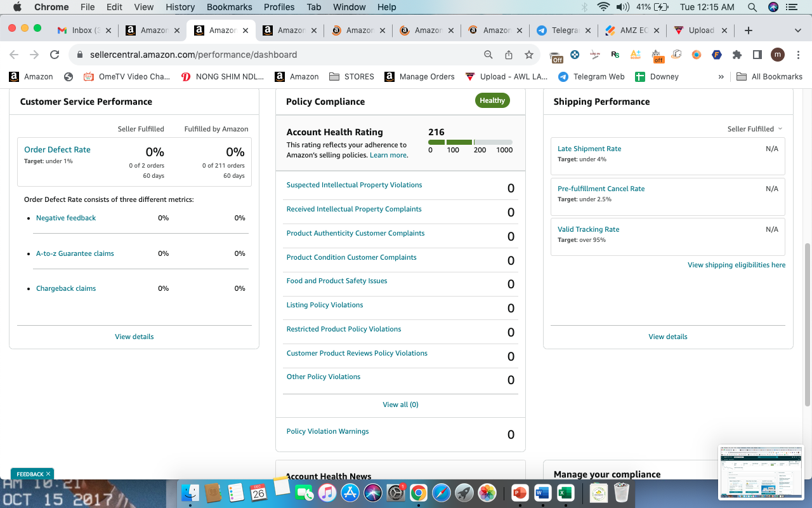
Task: Open Listing Policy Violations
Action: [325, 305]
